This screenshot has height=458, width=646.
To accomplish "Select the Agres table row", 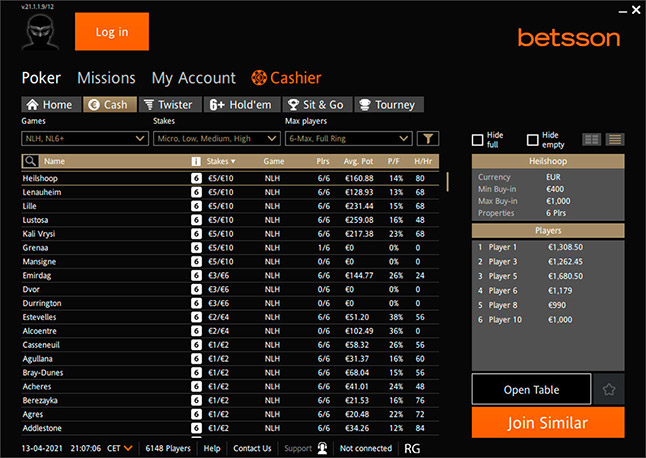I will [230, 414].
